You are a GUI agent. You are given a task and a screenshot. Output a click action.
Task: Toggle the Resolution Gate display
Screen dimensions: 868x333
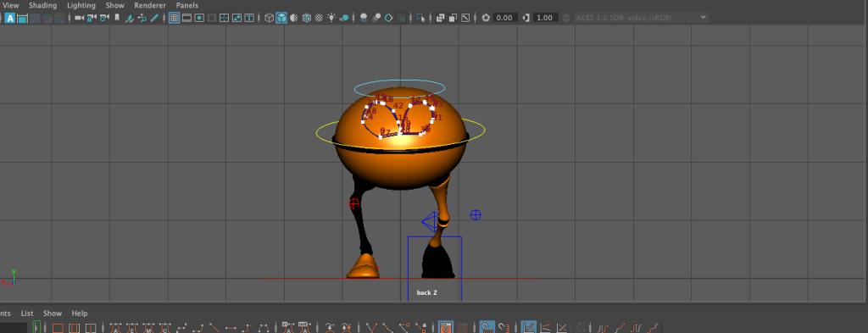pyautogui.click(x=199, y=18)
